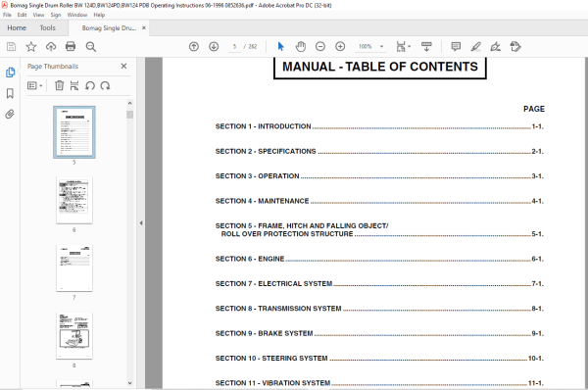Open the Add comment tool

point(456,46)
